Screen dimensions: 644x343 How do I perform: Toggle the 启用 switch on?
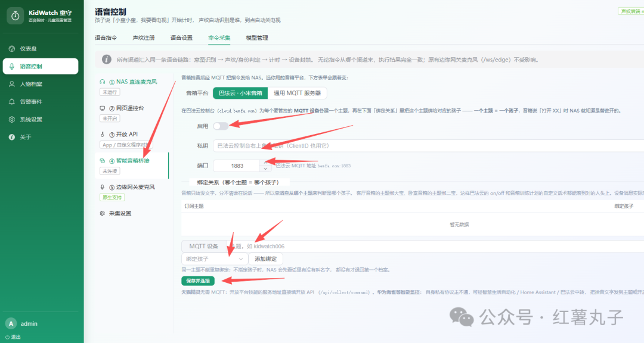pyautogui.click(x=221, y=126)
